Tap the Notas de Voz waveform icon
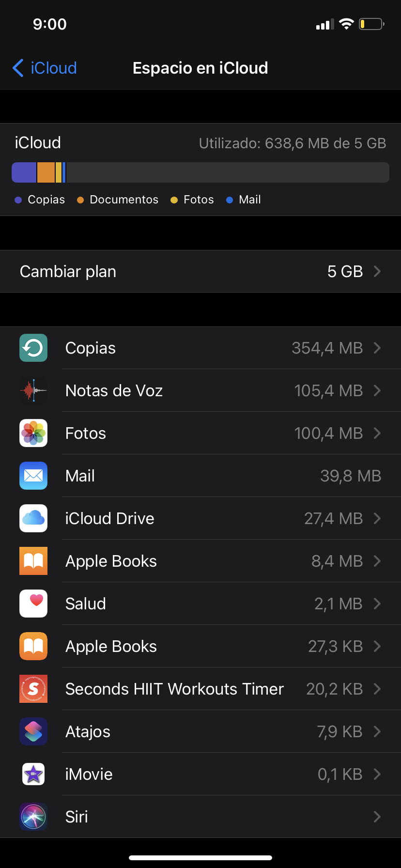This screenshot has width=401, height=868. tap(33, 390)
